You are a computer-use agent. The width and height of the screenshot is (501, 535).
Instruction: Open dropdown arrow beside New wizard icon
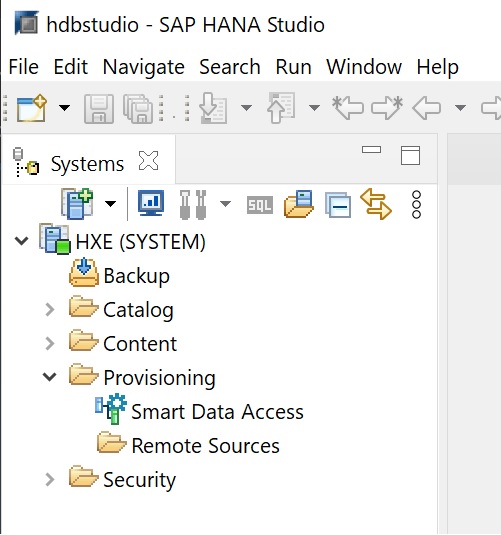(65, 108)
